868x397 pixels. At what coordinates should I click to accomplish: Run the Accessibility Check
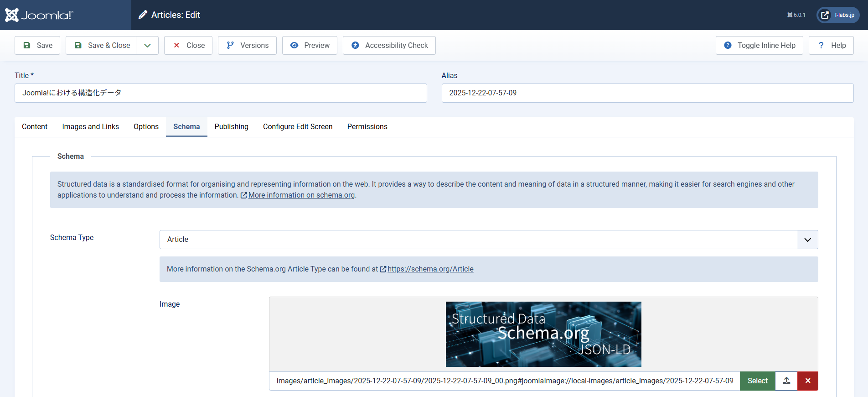pyautogui.click(x=389, y=45)
